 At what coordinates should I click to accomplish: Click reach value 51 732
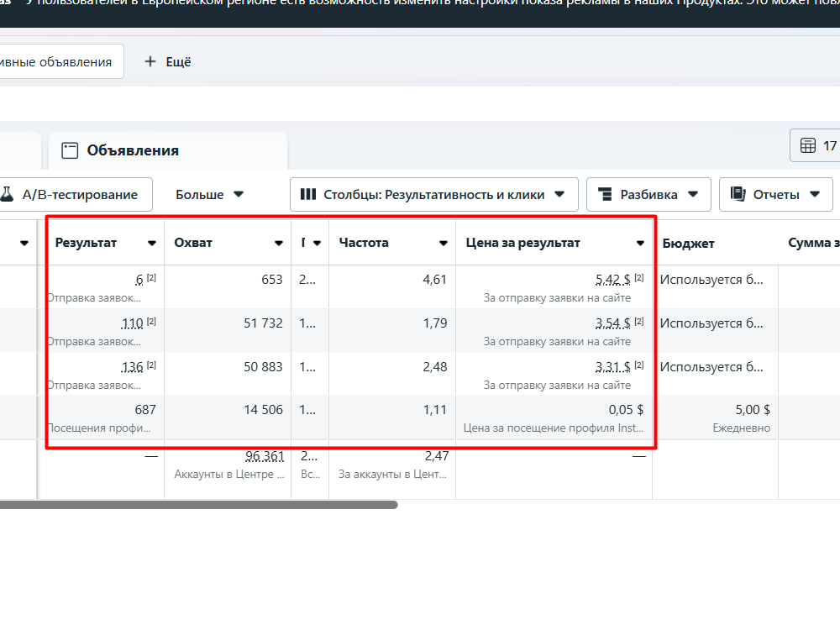pyautogui.click(x=263, y=323)
